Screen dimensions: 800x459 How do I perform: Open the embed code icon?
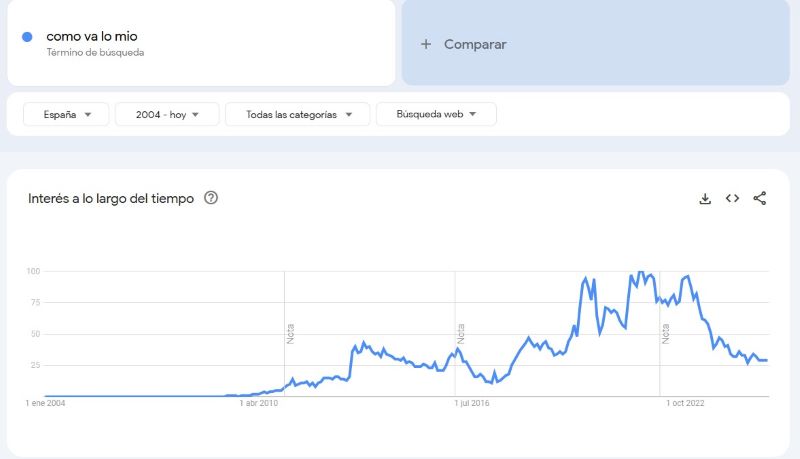[x=732, y=198]
